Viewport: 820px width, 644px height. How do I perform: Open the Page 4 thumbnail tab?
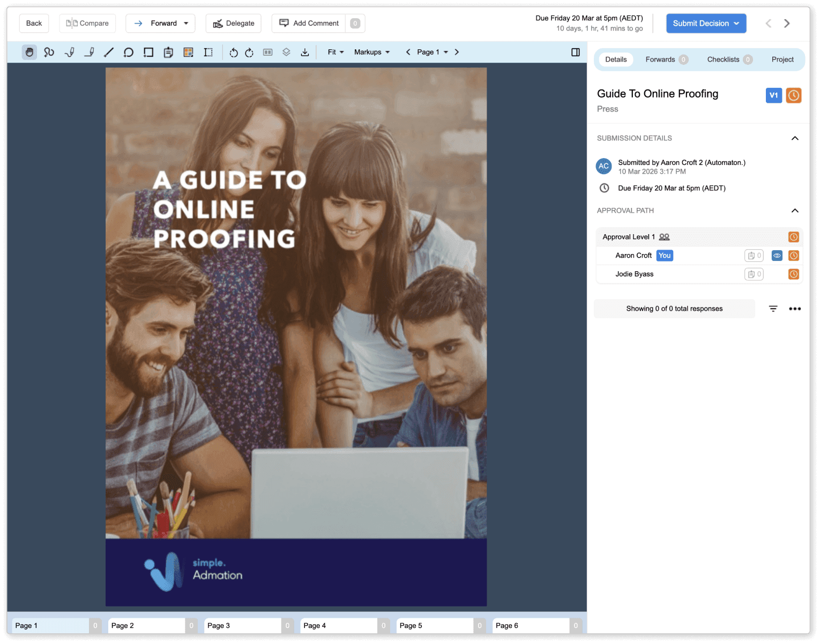tap(339, 625)
